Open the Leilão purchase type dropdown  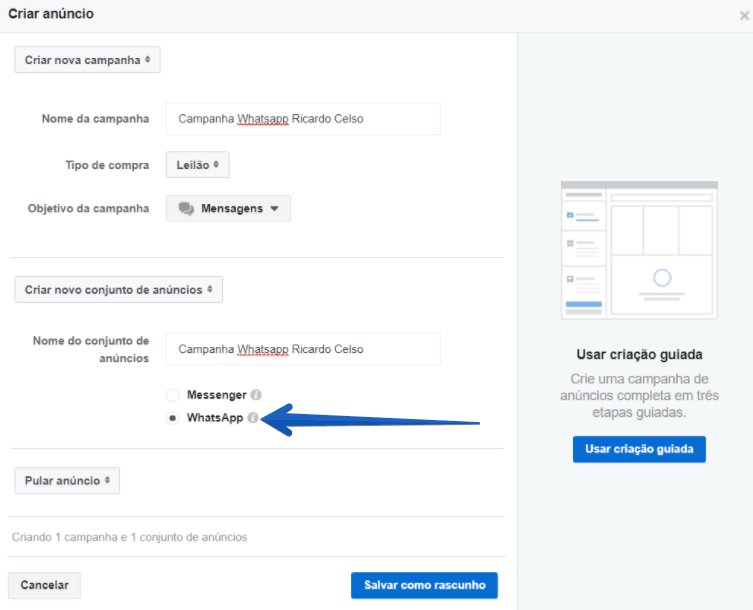(x=197, y=165)
